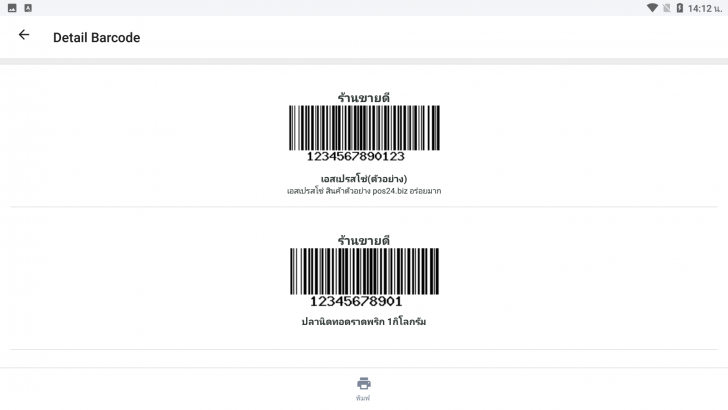Select the 12345678901 barcode image
This screenshot has width=728, height=410.
point(363,270)
